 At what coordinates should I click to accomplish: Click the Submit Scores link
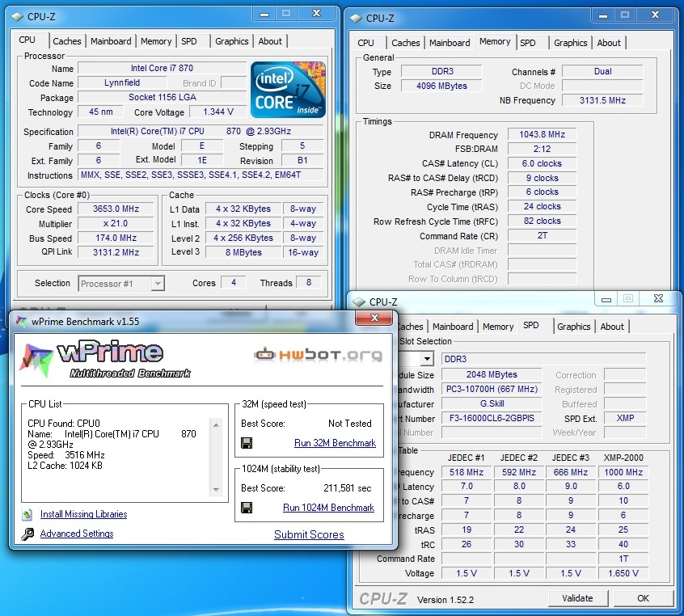tap(309, 534)
